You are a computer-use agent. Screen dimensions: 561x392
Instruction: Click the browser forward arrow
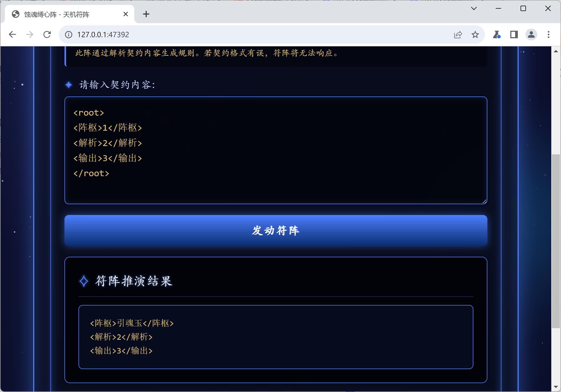30,34
